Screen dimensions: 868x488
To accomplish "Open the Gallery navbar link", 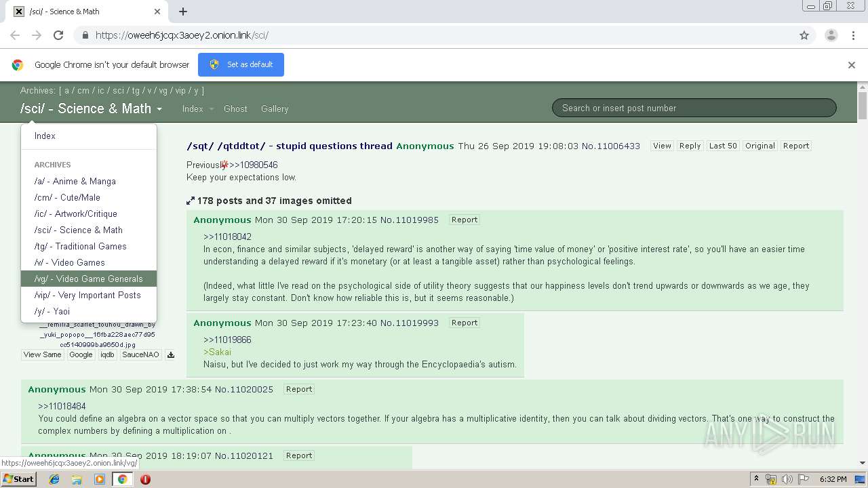I will coord(275,108).
